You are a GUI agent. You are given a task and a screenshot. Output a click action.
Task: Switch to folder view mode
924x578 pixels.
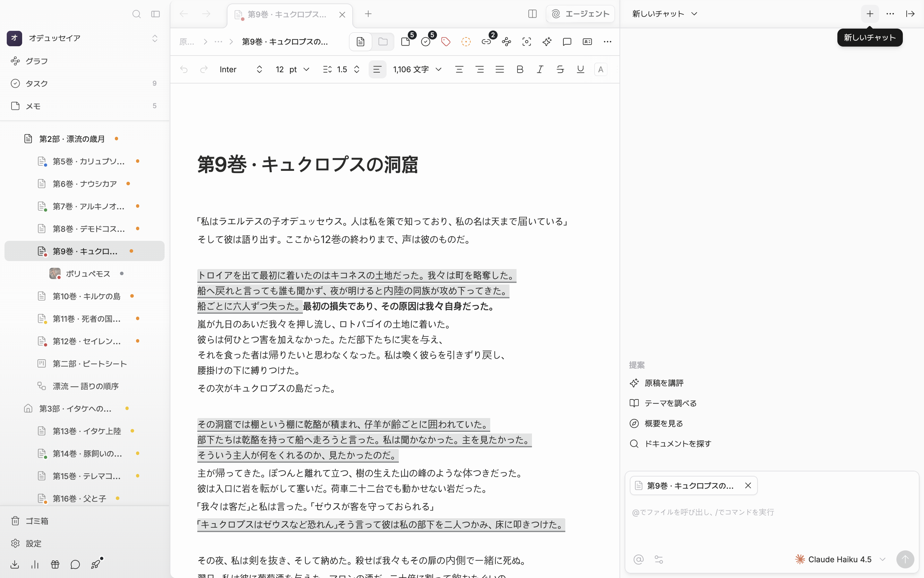tap(383, 42)
